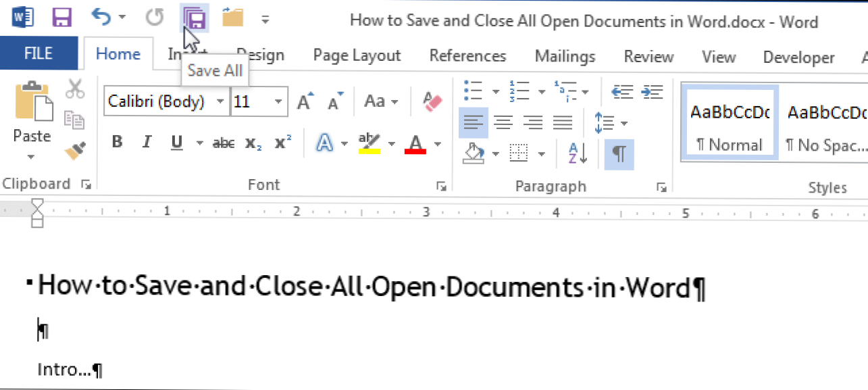This screenshot has height=390, width=868.
Task: Open the Undo history dropdown arrow
Action: (x=121, y=18)
